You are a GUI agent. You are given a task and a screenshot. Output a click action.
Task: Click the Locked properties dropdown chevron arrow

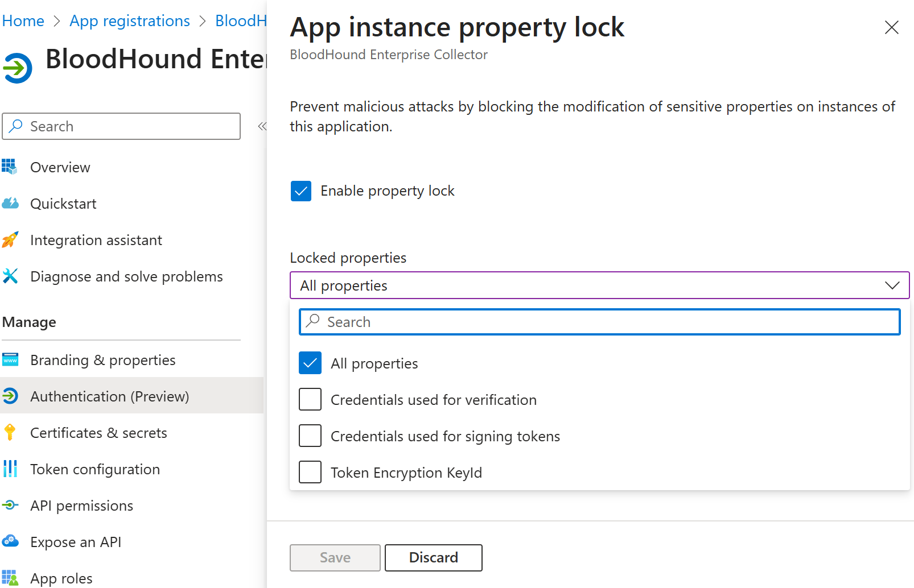tap(892, 285)
